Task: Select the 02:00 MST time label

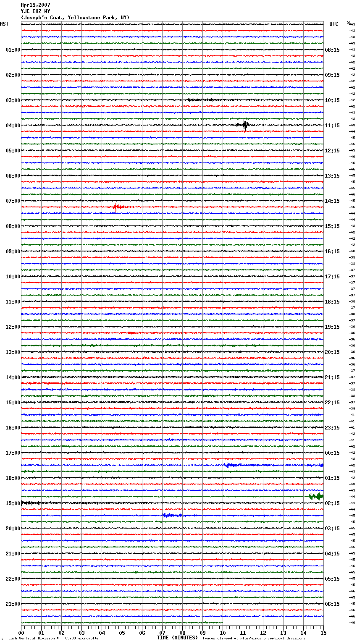Action: tap(13, 75)
